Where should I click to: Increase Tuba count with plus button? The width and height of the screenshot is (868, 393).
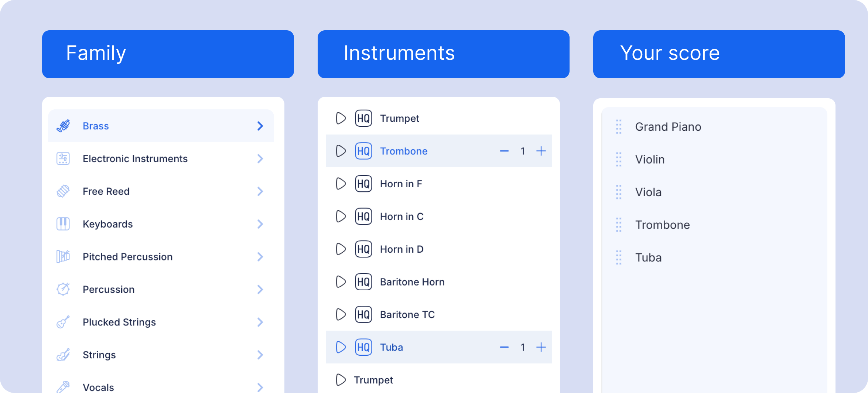(x=541, y=347)
